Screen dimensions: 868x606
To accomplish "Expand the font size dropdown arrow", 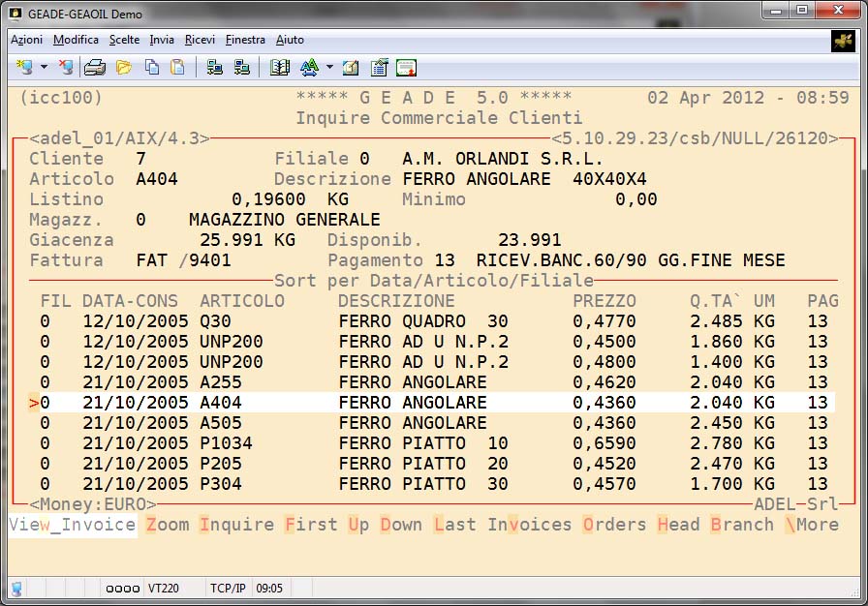I will coord(329,68).
